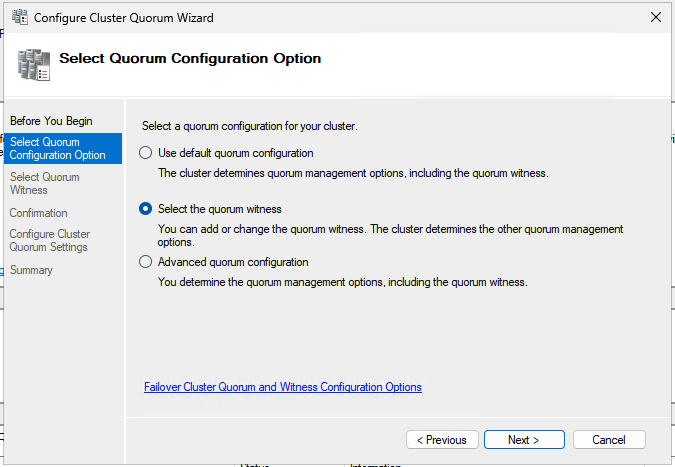Click the default quorum description text

pos(354,173)
